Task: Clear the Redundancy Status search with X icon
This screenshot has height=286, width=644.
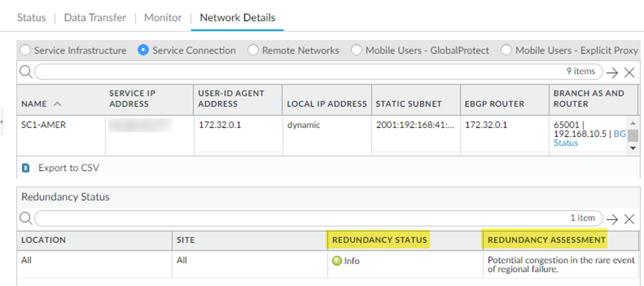Action: pyautogui.click(x=629, y=219)
